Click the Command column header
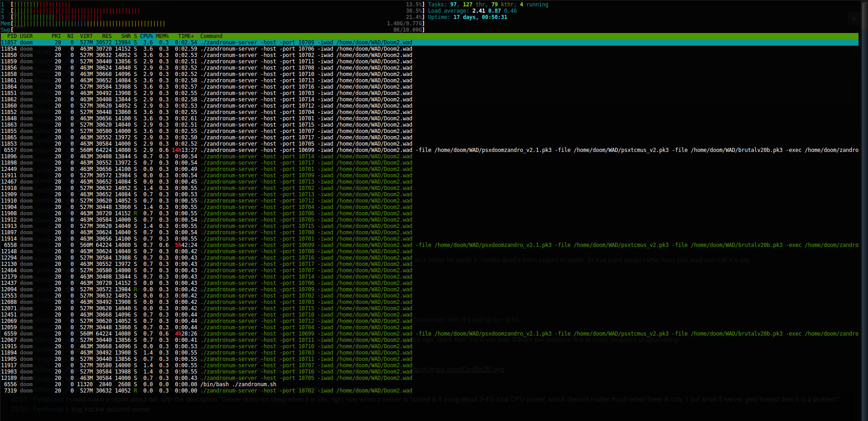Image resolution: width=868 pixels, height=421 pixels. pos(211,36)
